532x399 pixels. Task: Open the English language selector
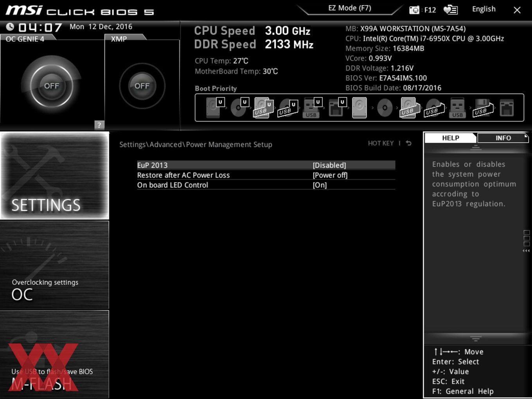tap(483, 9)
